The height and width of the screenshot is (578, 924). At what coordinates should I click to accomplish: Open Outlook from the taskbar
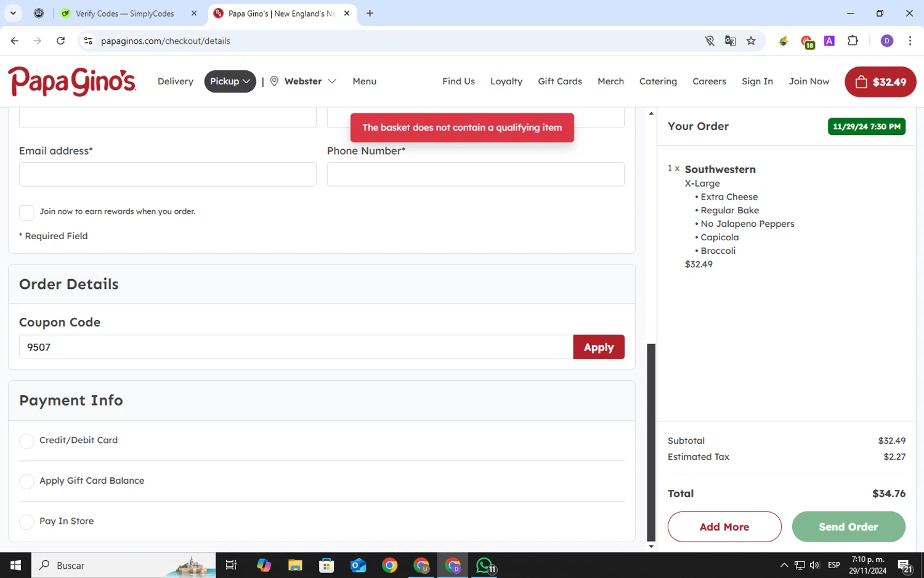point(358,565)
